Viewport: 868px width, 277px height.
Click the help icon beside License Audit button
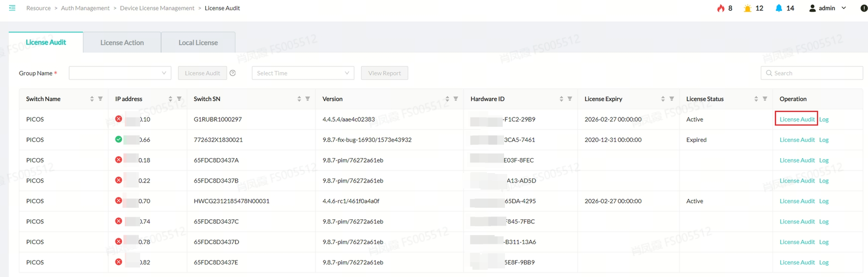232,73
